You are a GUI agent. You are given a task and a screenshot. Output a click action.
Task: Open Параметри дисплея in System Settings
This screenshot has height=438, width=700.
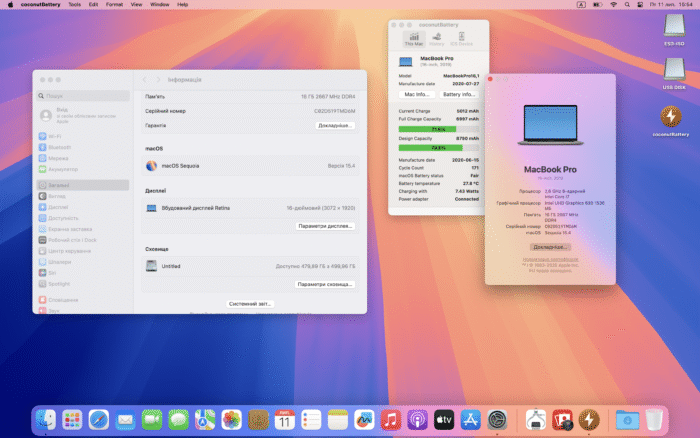pyautogui.click(x=325, y=226)
